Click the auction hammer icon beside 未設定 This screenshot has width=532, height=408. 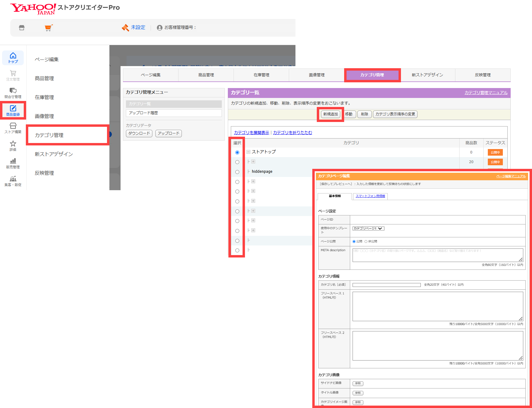(x=125, y=28)
